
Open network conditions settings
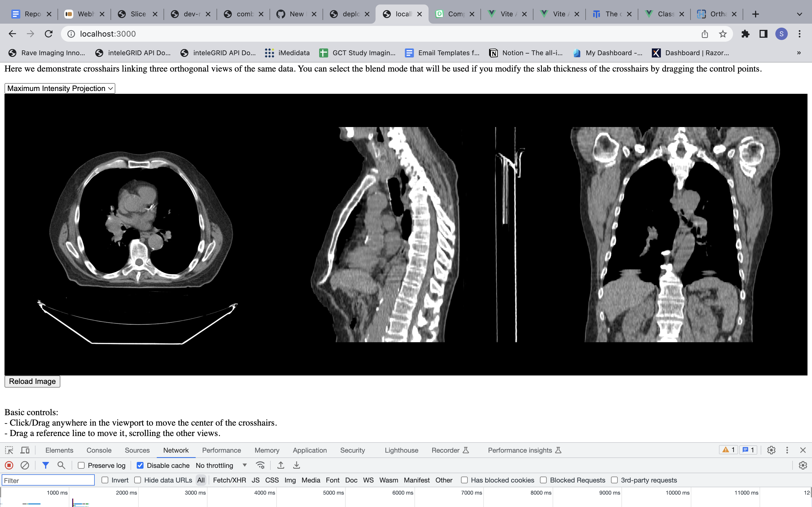coord(261,465)
